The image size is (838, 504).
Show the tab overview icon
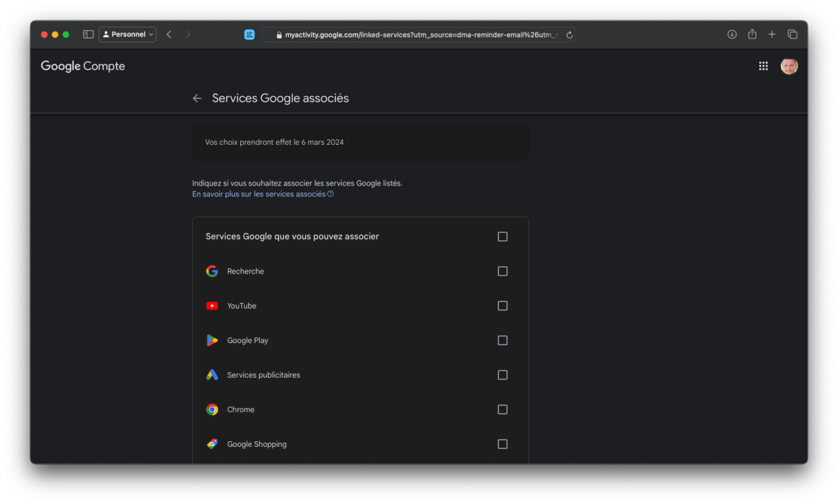coord(792,35)
